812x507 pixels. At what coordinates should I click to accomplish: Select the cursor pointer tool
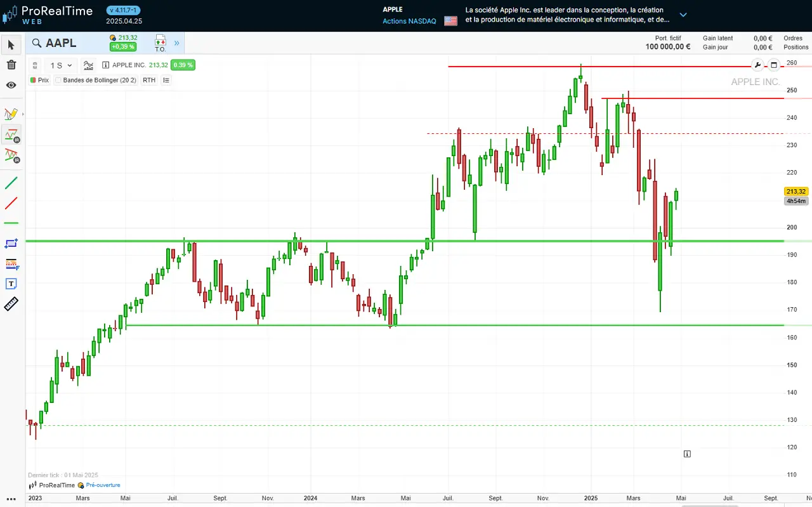(11, 45)
